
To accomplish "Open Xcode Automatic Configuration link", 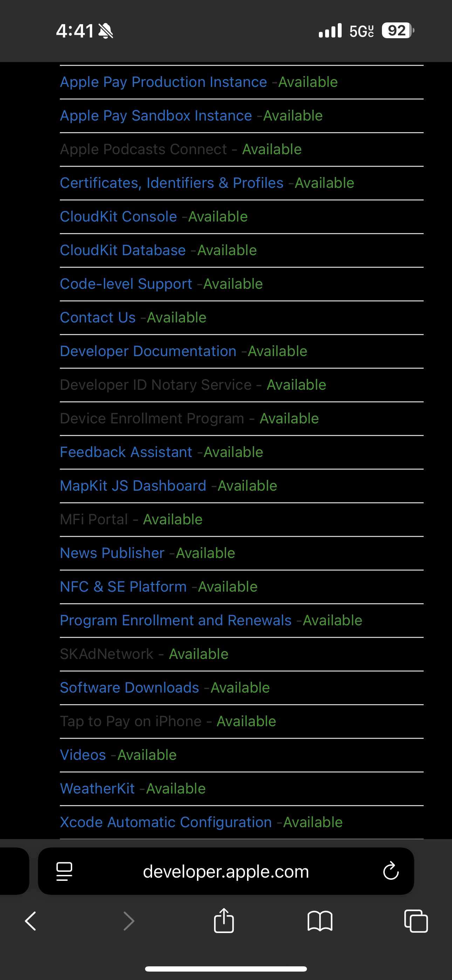I will pos(166,822).
